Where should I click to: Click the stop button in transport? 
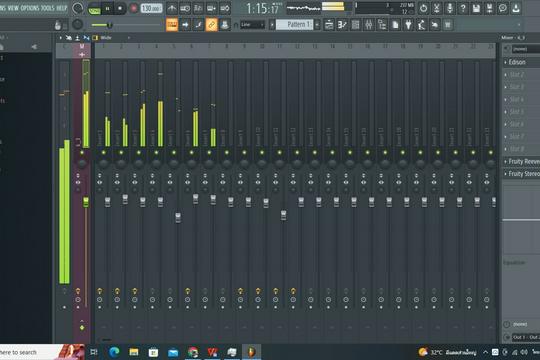tap(120, 8)
